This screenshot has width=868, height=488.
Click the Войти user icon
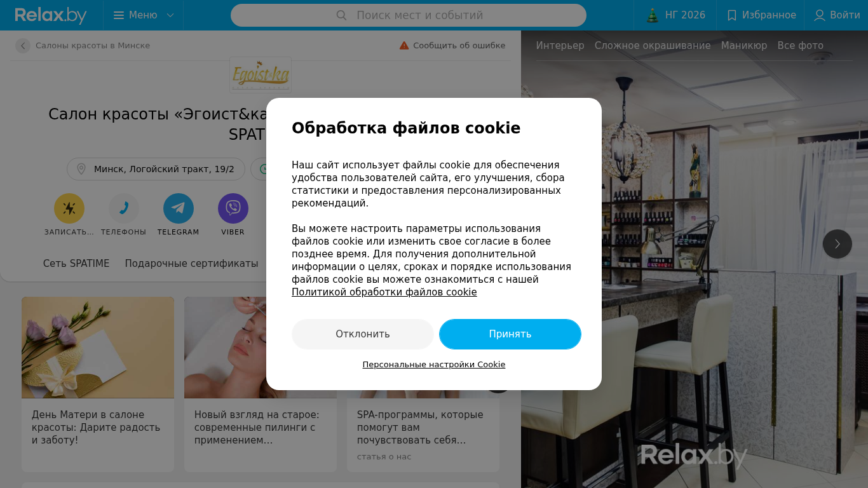point(820,15)
